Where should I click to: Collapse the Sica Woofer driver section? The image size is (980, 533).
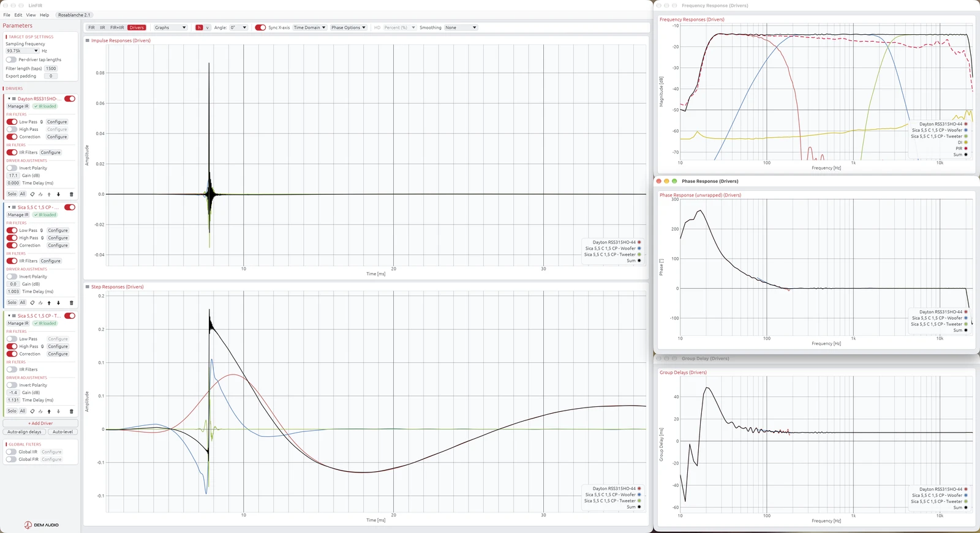(9, 207)
